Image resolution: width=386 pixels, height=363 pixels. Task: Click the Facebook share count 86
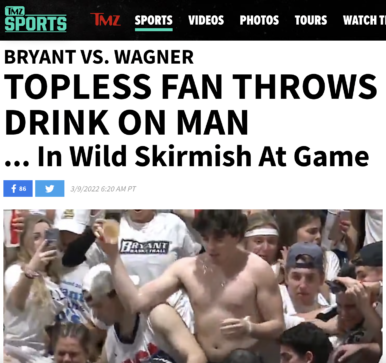point(23,189)
